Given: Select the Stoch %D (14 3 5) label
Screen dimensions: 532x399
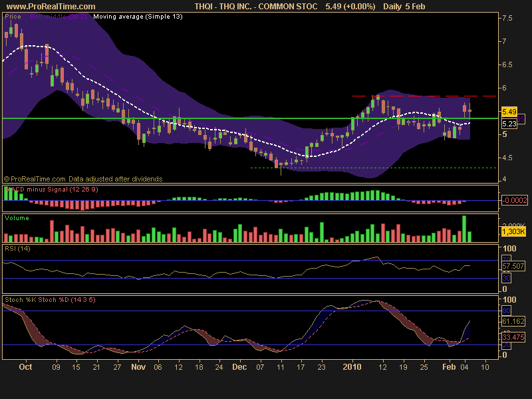Looking at the screenshot, I should coord(67,300).
